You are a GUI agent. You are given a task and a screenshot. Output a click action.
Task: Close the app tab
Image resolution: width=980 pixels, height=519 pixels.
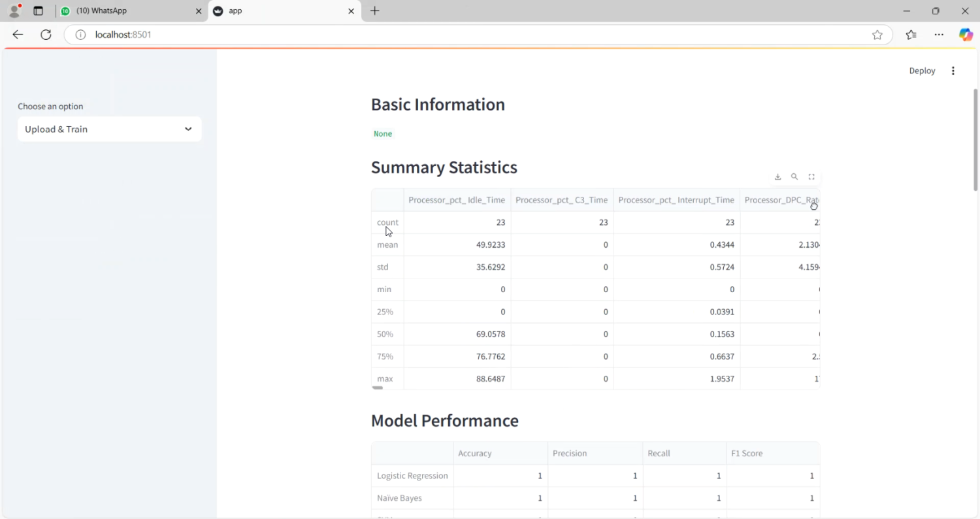pyautogui.click(x=351, y=11)
